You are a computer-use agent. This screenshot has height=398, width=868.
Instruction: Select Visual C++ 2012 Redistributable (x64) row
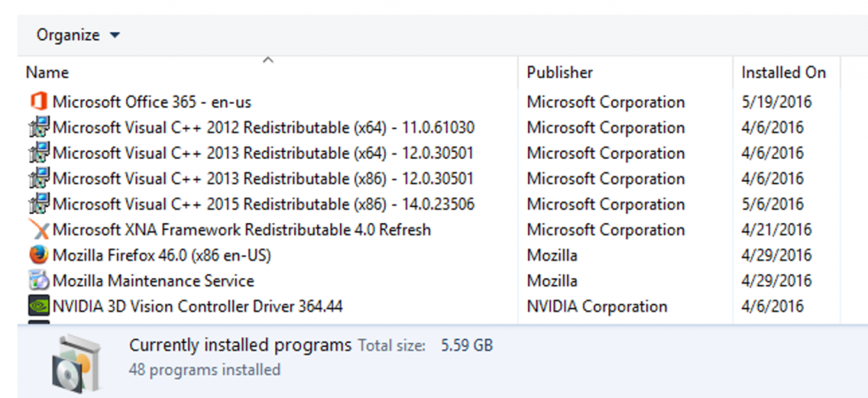(x=264, y=127)
